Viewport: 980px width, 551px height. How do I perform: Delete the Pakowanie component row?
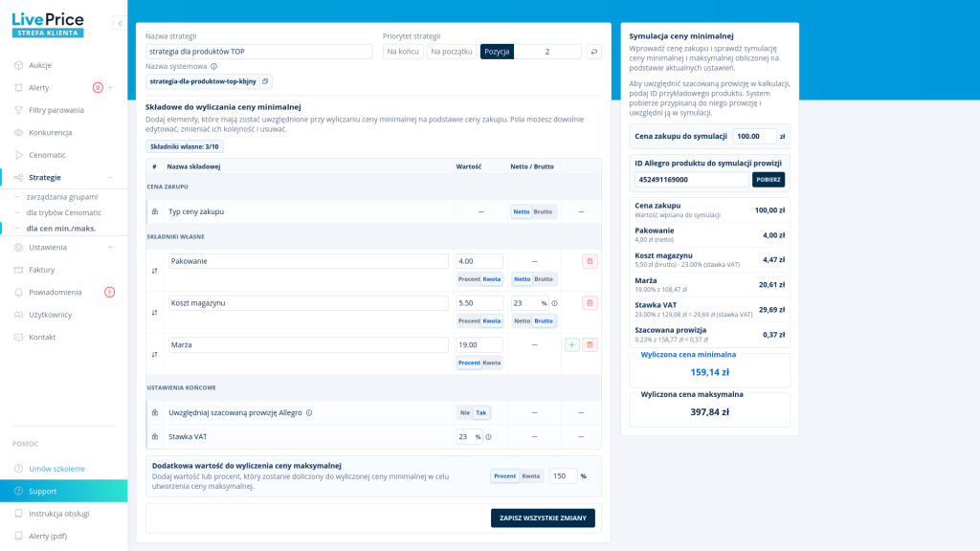coord(590,261)
